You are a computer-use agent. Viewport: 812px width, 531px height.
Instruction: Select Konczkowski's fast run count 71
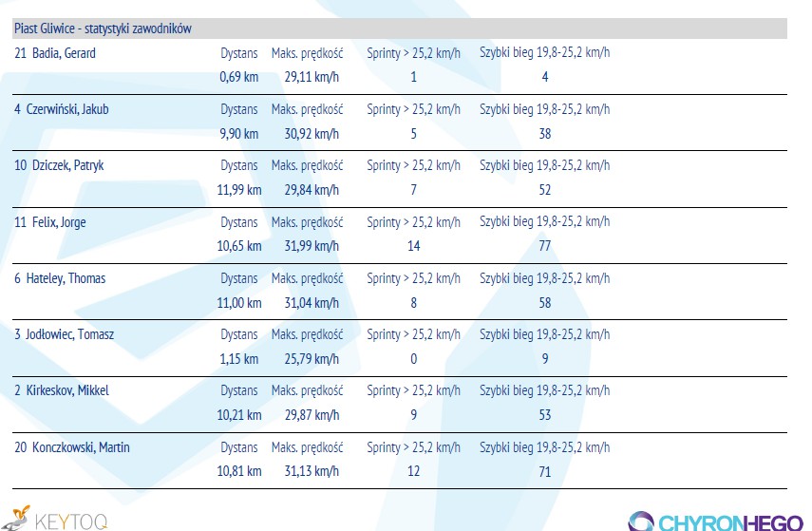tap(545, 471)
